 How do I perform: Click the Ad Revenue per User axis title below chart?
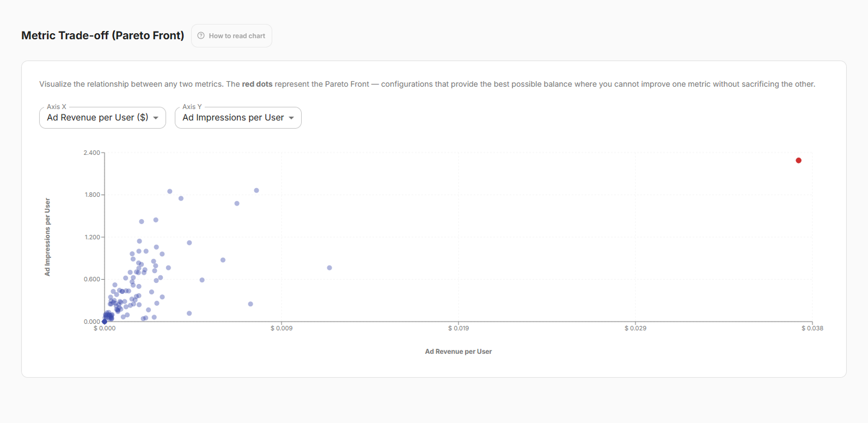click(458, 352)
